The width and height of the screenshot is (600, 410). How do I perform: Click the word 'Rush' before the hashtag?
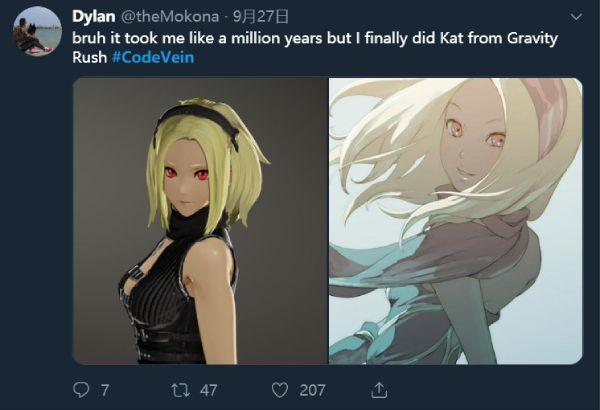(90, 55)
